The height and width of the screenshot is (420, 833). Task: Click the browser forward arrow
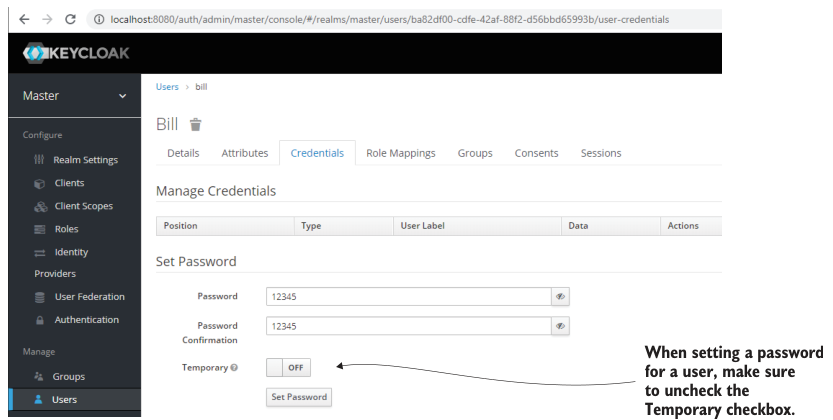tap(47, 19)
